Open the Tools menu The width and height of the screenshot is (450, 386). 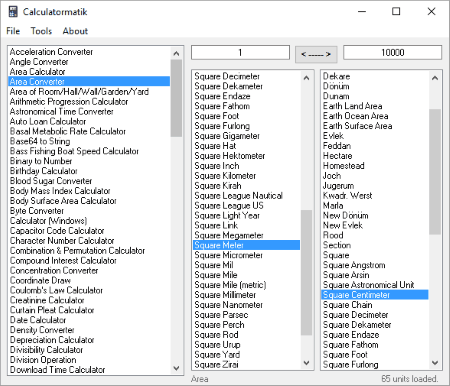(41, 31)
